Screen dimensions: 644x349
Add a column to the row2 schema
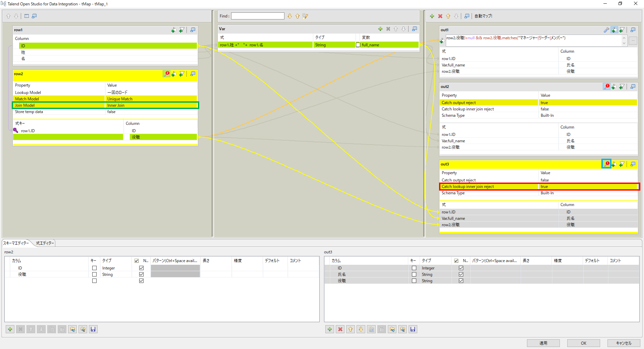(10, 329)
